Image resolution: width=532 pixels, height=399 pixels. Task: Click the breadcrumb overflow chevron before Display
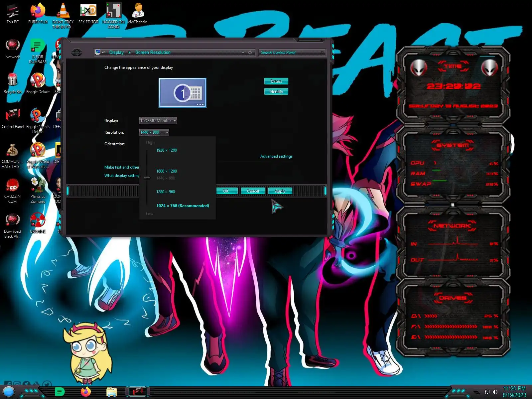(104, 53)
